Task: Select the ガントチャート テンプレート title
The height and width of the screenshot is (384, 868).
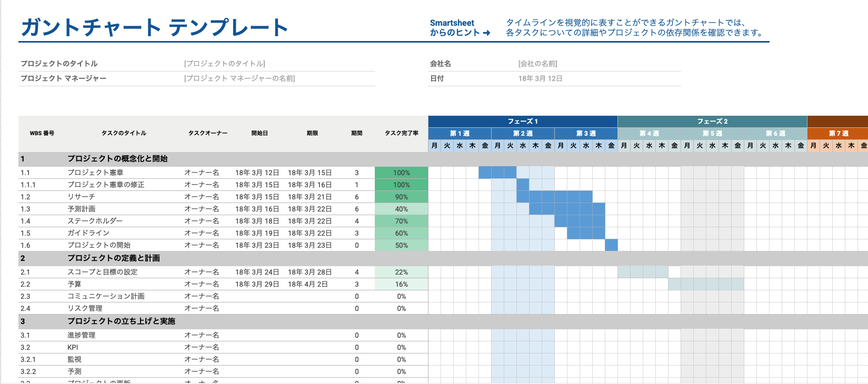Action: tap(155, 27)
